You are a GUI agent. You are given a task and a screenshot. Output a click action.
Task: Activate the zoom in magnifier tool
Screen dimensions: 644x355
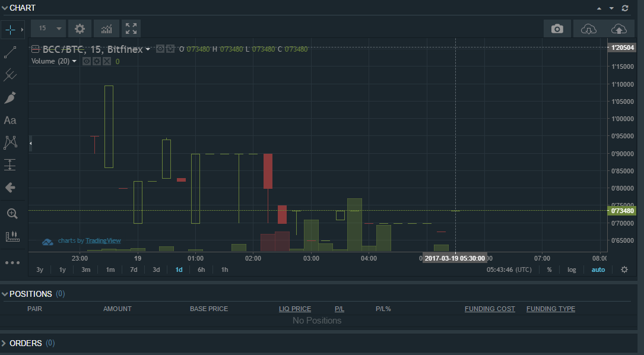pyautogui.click(x=11, y=213)
